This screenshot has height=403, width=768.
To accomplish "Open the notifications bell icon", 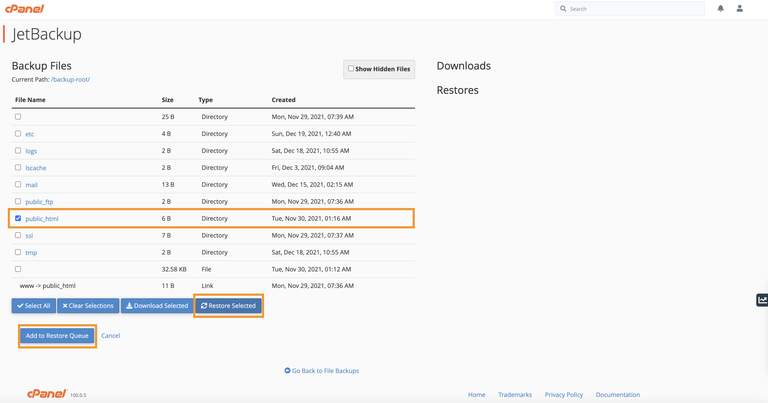I will click(x=720, y=8).
